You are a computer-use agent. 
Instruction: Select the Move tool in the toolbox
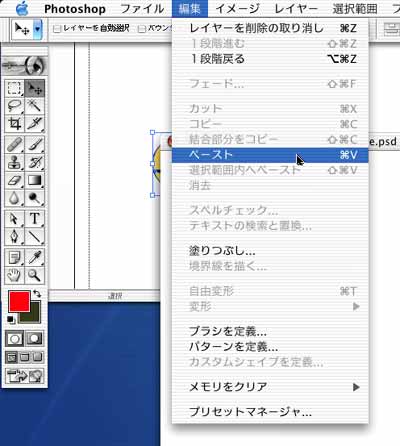tap(34, 89)
